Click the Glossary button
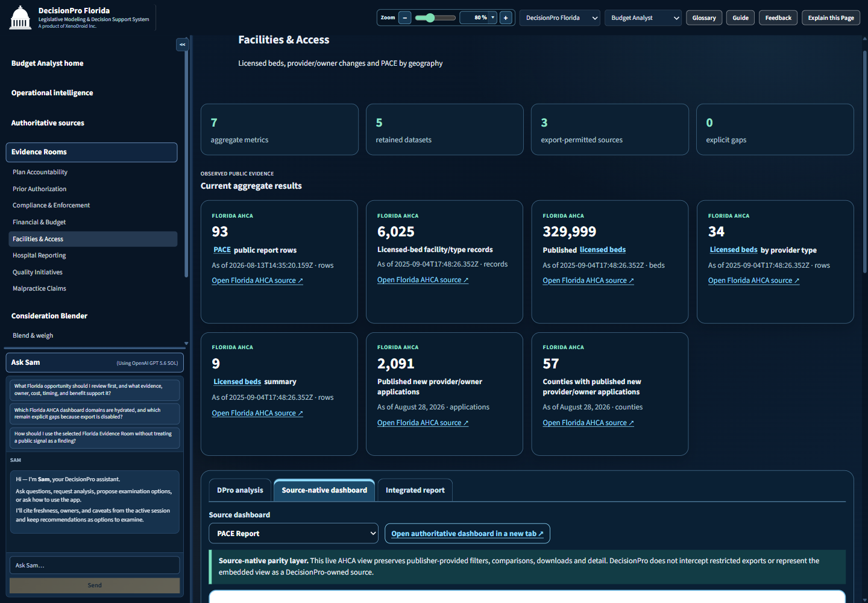Viewport: 868px width, 603px height. pyautogui.click(x=704, y=17)
